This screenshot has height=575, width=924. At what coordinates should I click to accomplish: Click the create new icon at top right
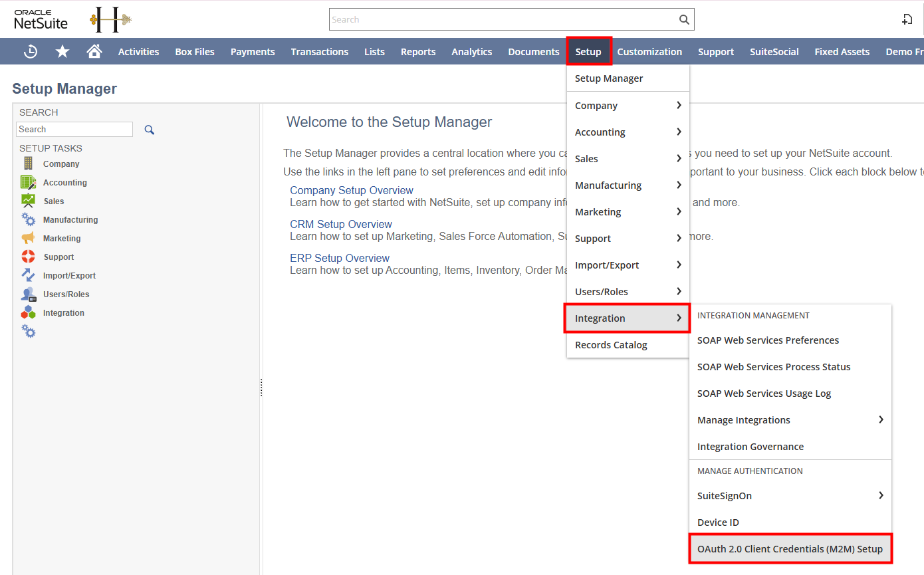click(907, 19)
